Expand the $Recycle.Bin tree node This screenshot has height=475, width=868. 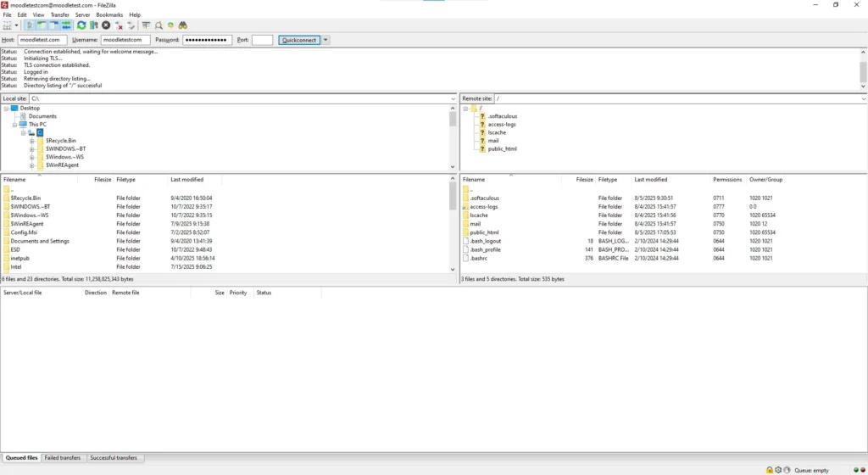pos(32,141)
